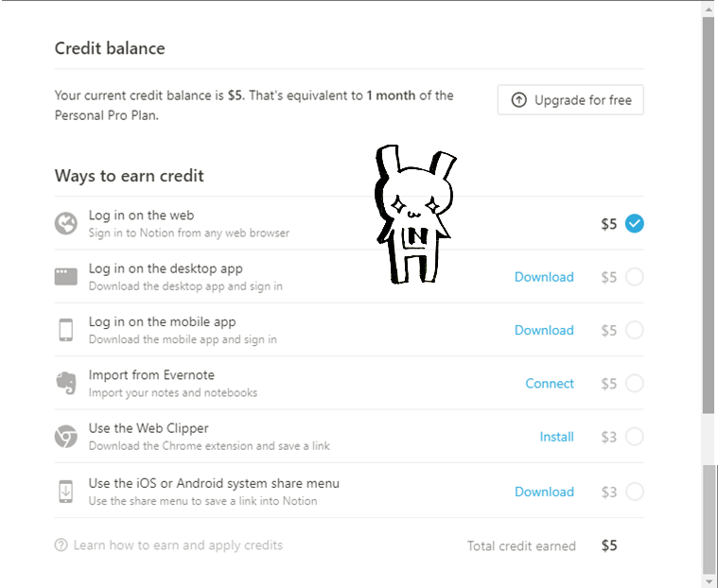
Task: Connect Evernote account
Action: (550, 383)
